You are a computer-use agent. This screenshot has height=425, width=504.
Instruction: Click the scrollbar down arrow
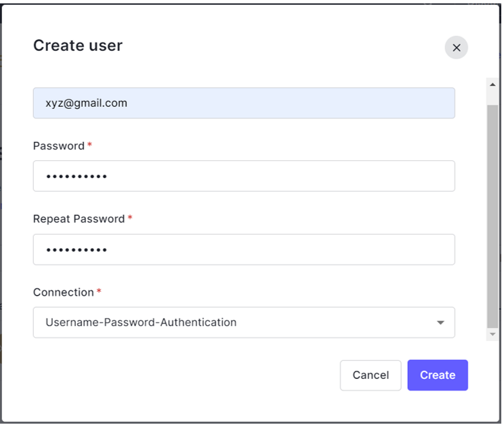point(492,335)
